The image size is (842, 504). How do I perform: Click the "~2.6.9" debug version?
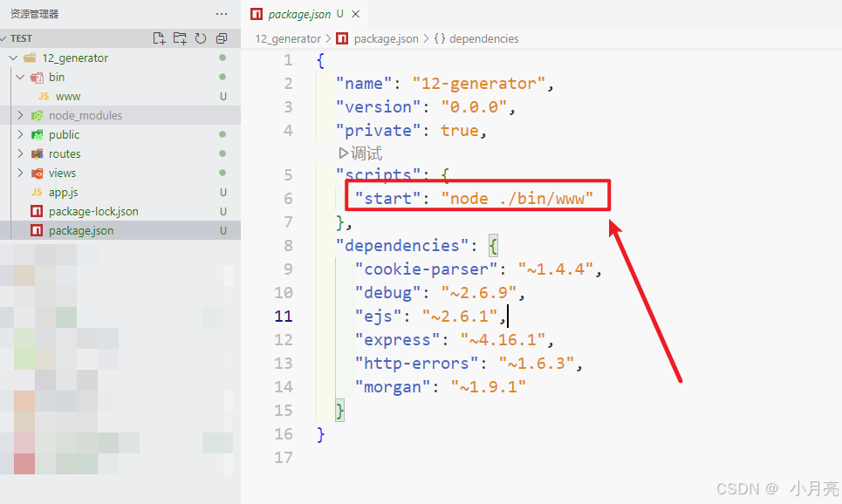[479, 292]
